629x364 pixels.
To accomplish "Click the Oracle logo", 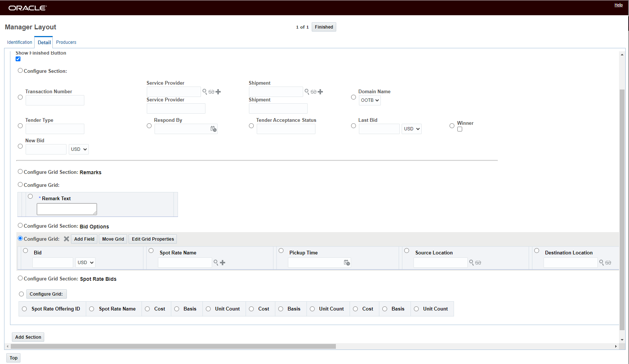I will pos(27,8).
